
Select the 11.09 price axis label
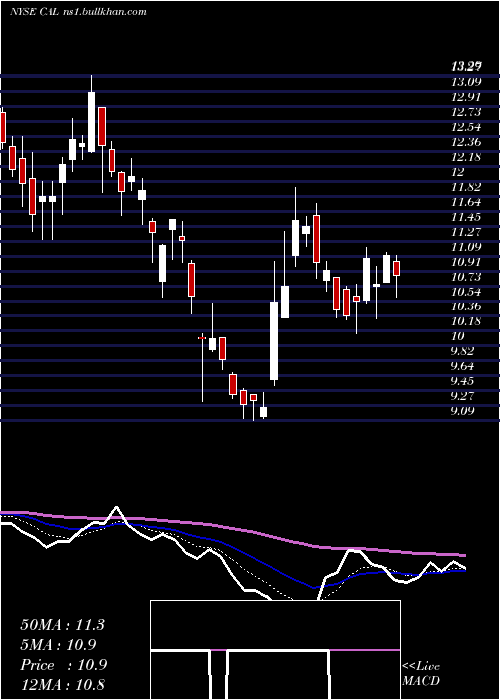(x=466, y=247)
